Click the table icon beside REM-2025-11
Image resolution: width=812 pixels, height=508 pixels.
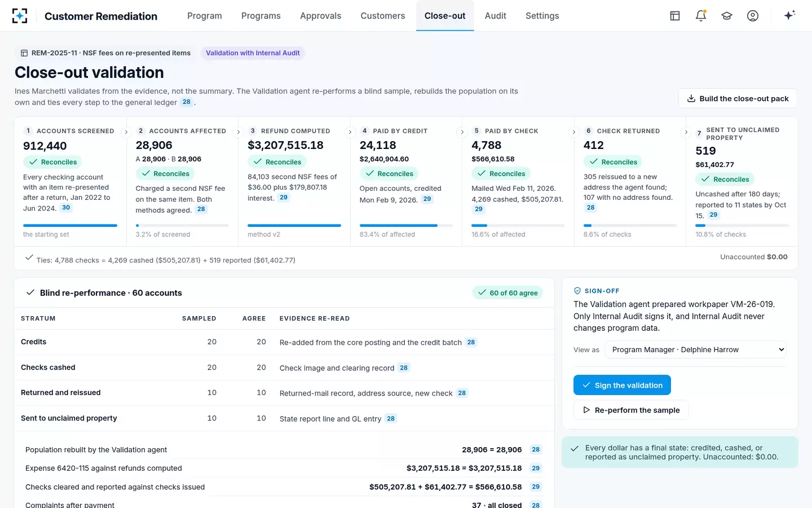coord(24,53)
